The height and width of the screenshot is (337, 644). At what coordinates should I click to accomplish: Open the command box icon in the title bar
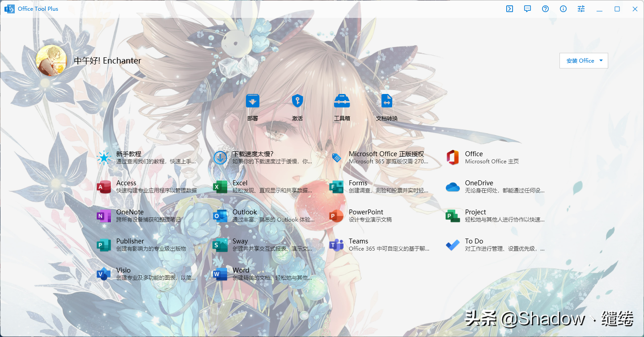click(x=509, y=9)
